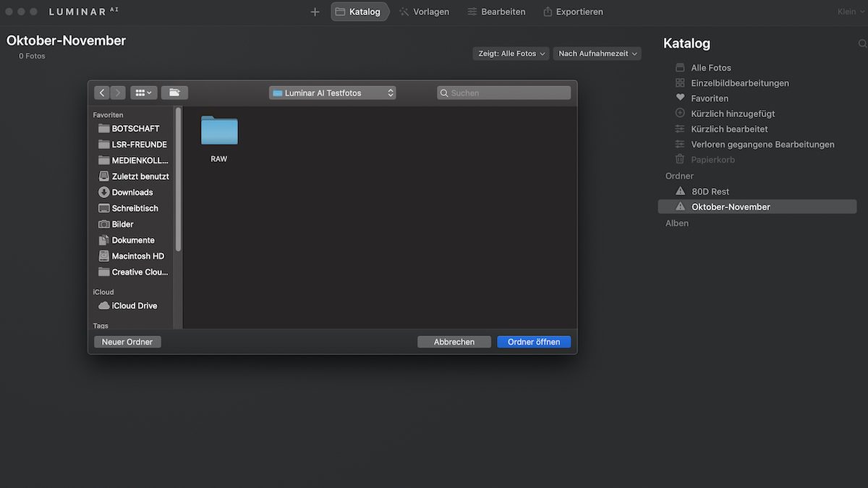Switch to the Bearbeiten tab
The image size is (868, 488).
[x=496, y=12]
